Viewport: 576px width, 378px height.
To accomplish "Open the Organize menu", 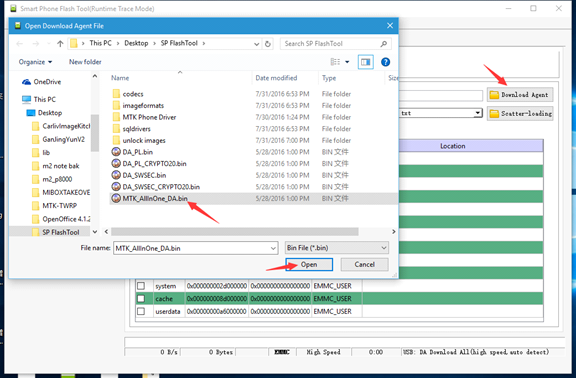I will coord(35,62).
